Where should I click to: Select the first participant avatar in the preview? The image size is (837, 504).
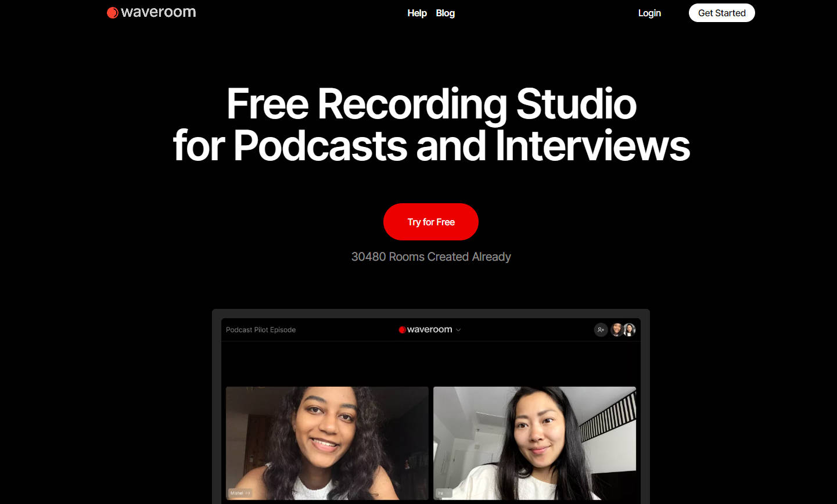pyautogui.click(x=616, y=330)
